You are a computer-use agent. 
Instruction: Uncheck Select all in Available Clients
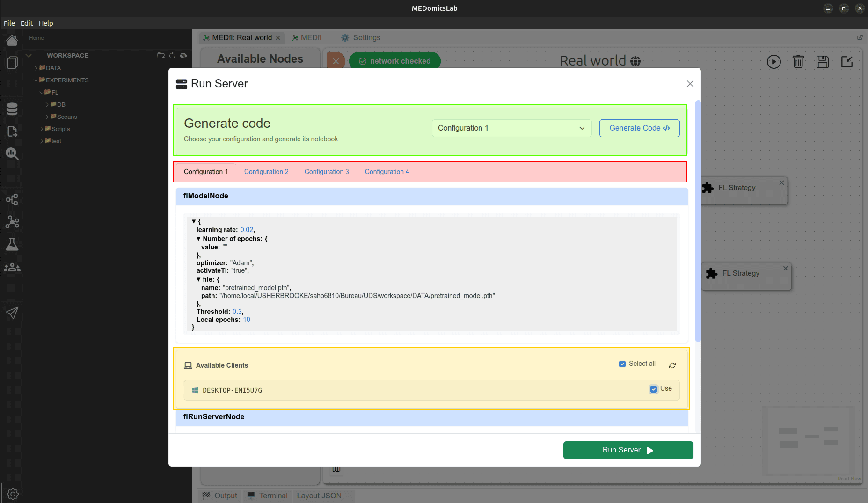622,364
